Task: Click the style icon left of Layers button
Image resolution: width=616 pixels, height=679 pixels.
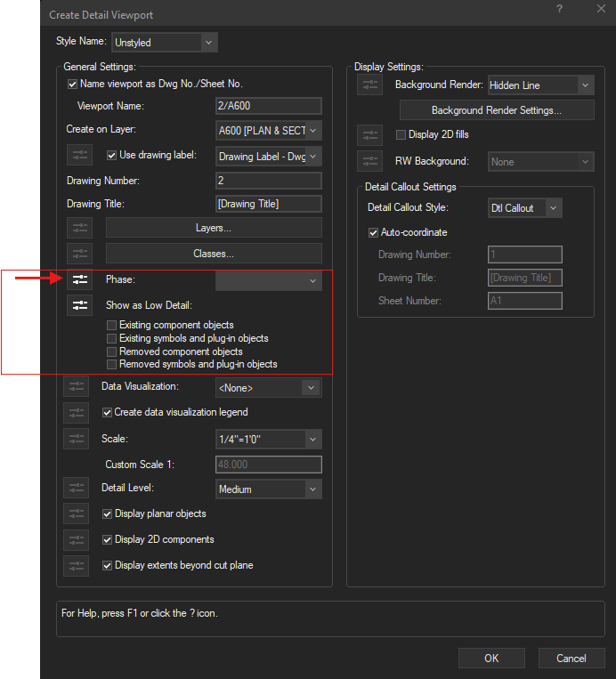Action: pyautogui.click(x=80, y=228)
